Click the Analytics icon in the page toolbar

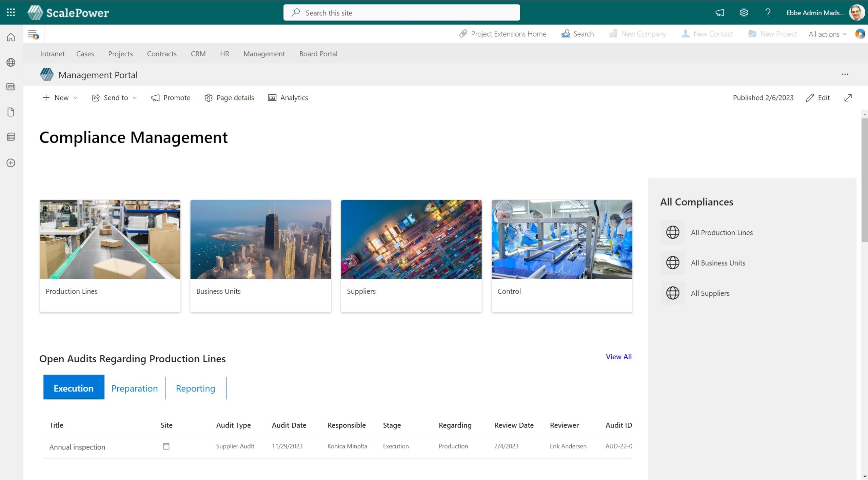click(272, 98)
